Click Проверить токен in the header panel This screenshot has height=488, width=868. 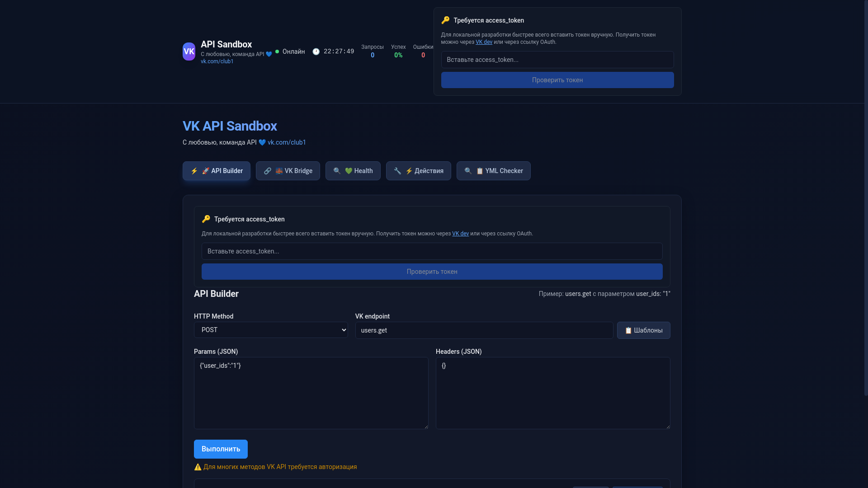(557, 80)
